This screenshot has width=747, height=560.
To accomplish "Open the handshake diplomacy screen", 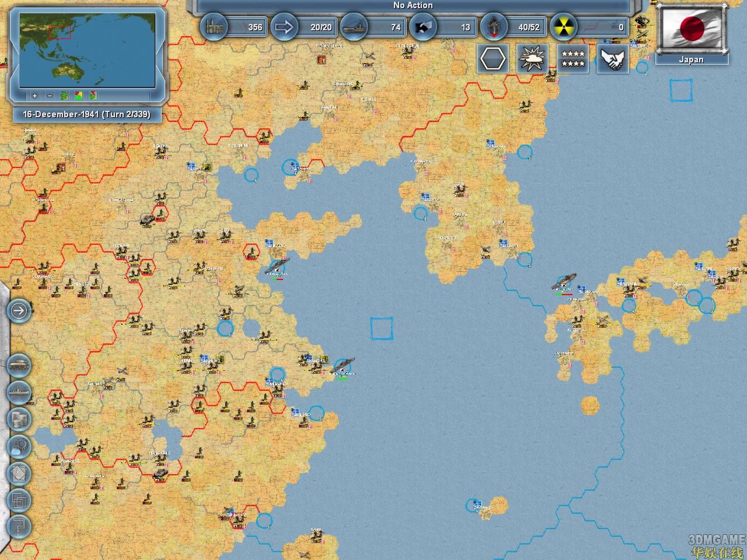I will pos(612,59).
